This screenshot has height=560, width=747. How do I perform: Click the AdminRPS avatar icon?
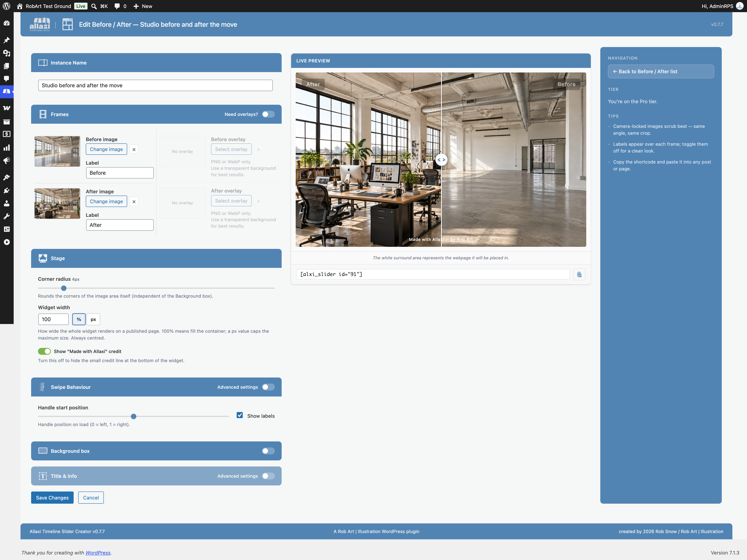click(740, 6)
